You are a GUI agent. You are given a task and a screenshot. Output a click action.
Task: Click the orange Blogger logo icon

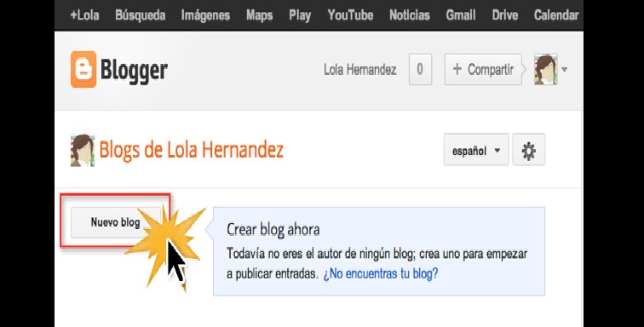(83, 70)
